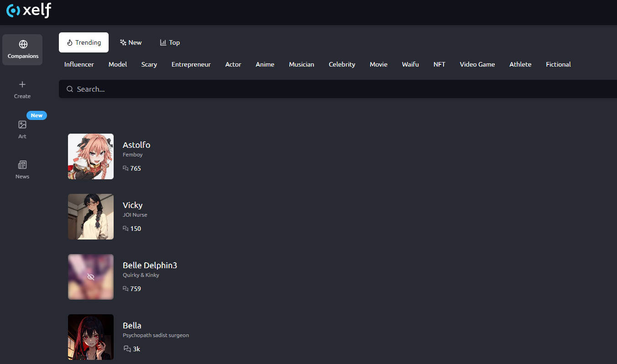Viewport: 617px width, 364px height.
Task: Open the Vicky companion name link
Action: 132,205
